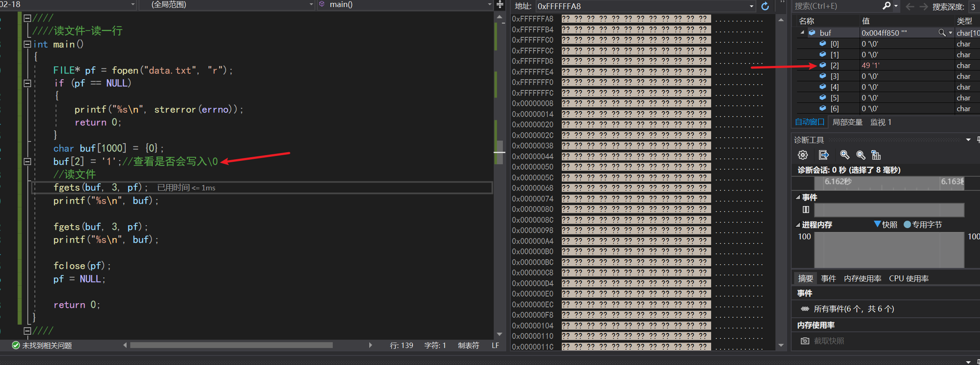Navigate to previous search result arrow
The width and height of the screenshot is (980, 365).
(x=909, y=6)
